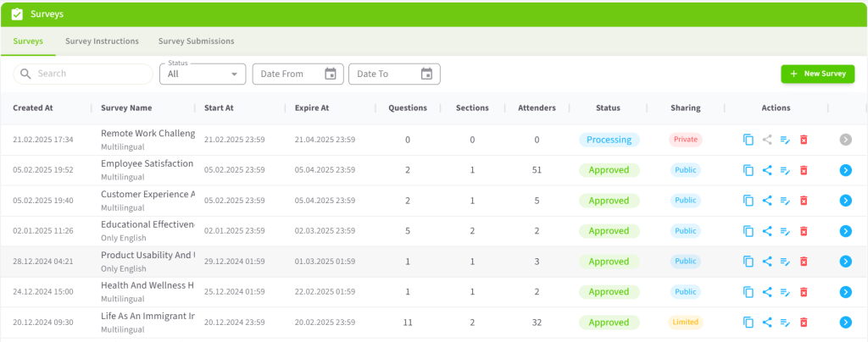Open details arrow for Employee Satisfaction survey

click(x=845, y=170)
